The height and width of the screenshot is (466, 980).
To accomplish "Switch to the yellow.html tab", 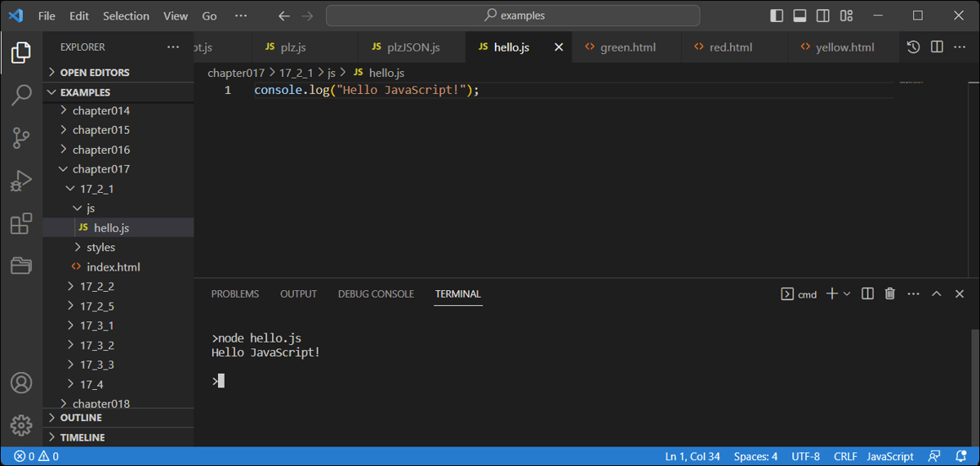I will 841,47.
